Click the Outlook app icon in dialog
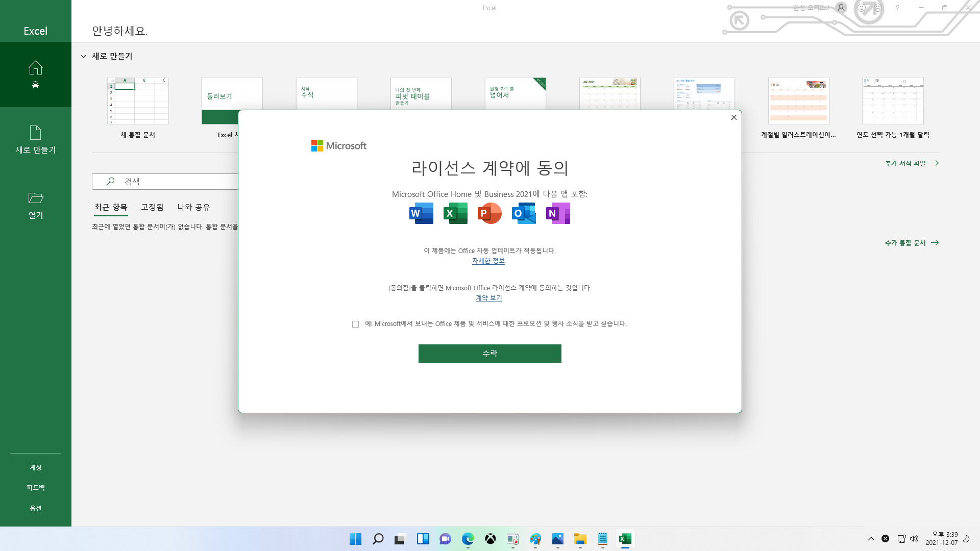 (524, 213)
